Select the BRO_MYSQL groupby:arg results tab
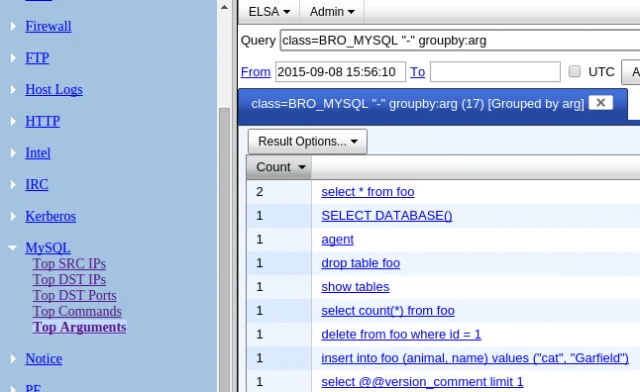640x392 pixels. (x=418, y=104)
